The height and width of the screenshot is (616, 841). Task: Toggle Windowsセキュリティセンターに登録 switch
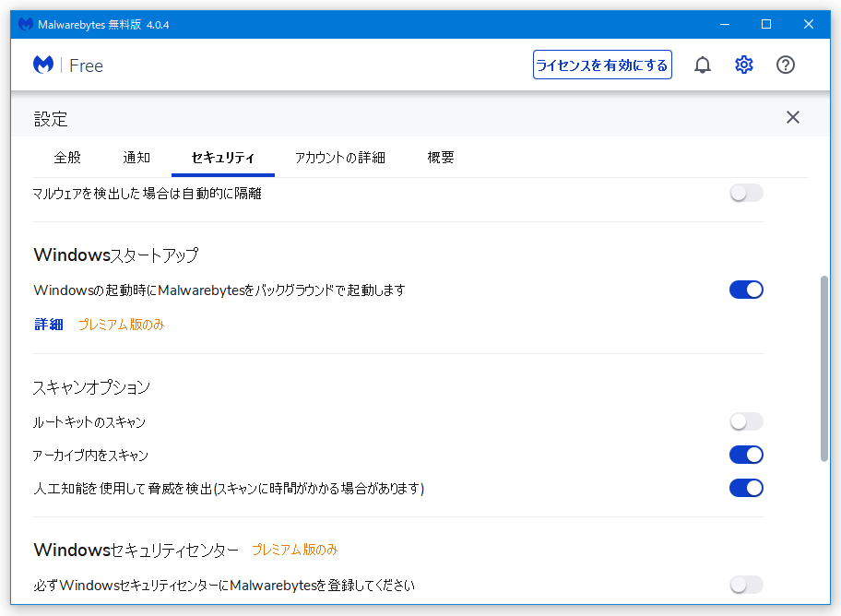746,585
